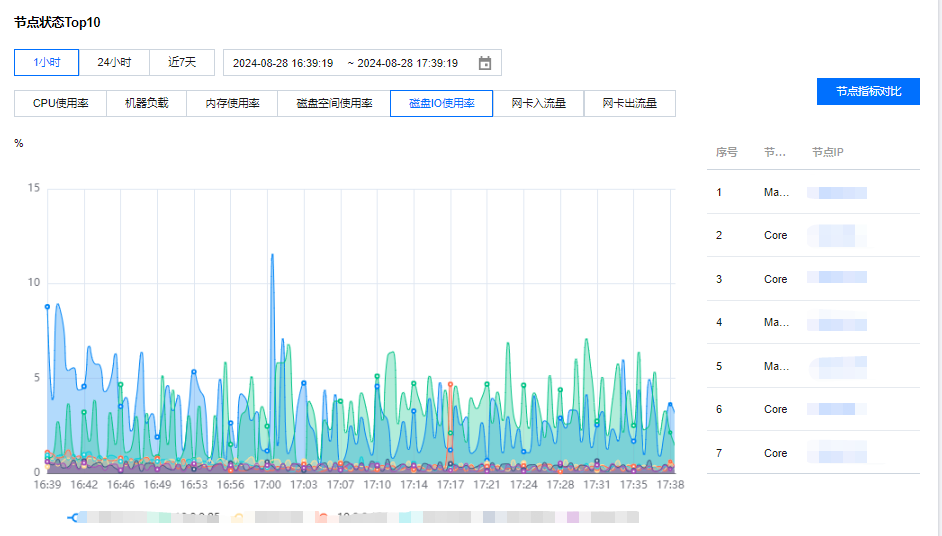Switch to 机器负载 tab
The image size is (942, 536).
146,103
